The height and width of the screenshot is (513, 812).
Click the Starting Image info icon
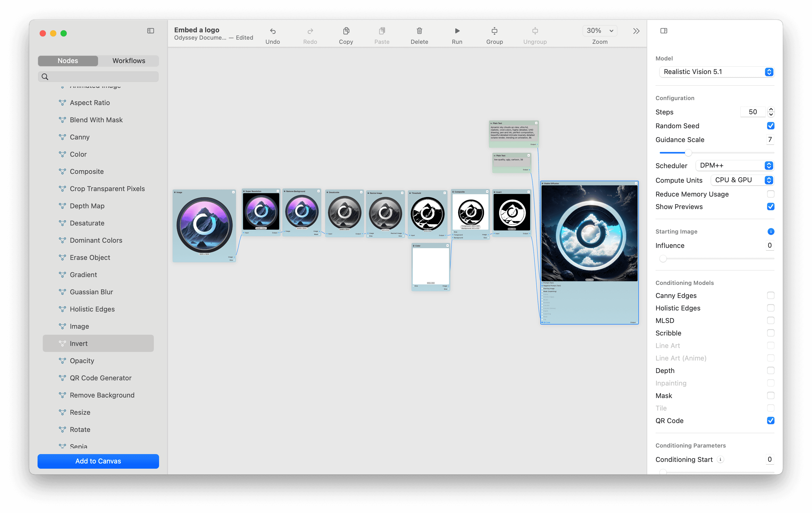coord(771,231)
